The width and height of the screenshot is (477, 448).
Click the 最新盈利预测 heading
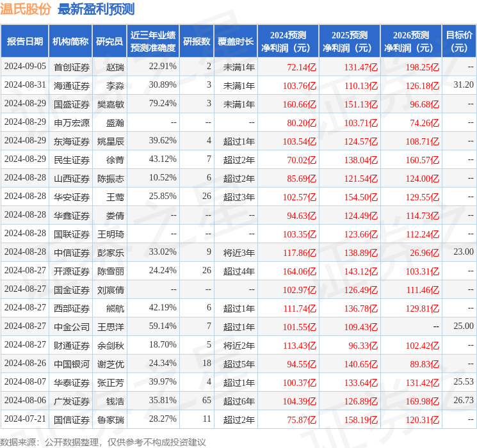[x=96, y=9]
